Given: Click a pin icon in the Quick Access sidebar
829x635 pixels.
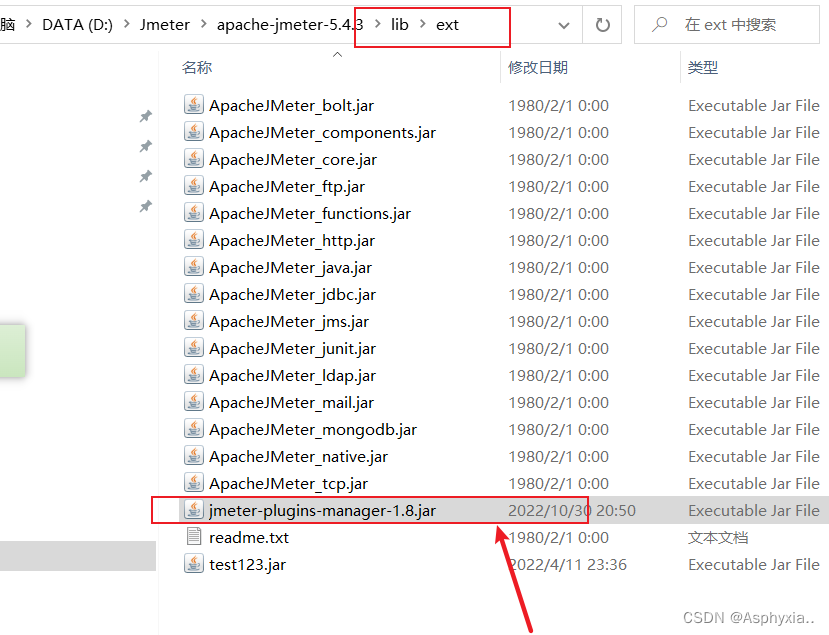Looking at the screenshot, I should point(145,117).
